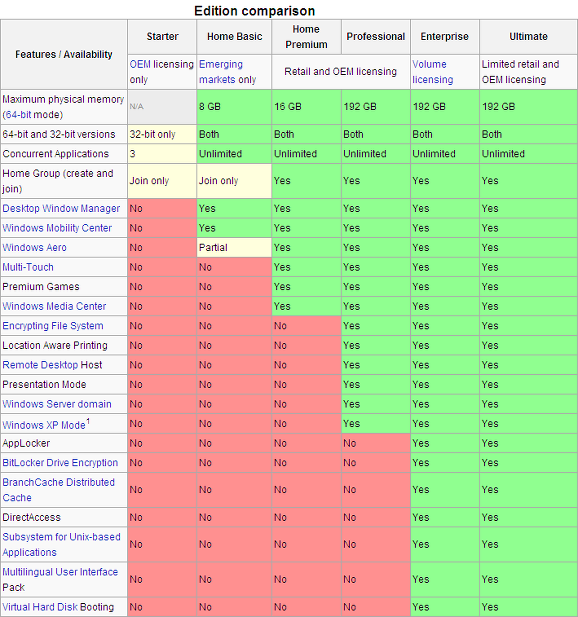This screenshot has height=617, width=578.
Task: Select the Features / Availability header cell
Action: (64, 54)
